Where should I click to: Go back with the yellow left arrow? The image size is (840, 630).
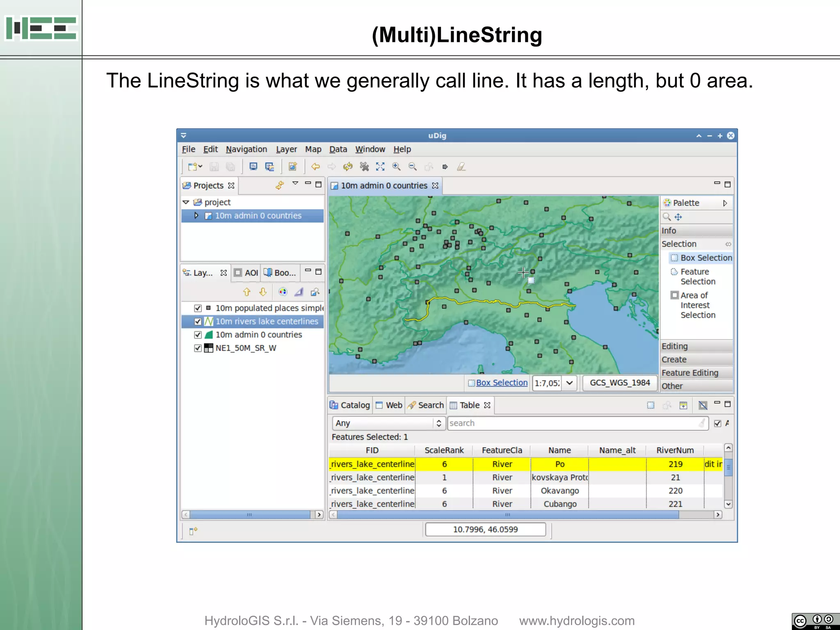[315, 167]
